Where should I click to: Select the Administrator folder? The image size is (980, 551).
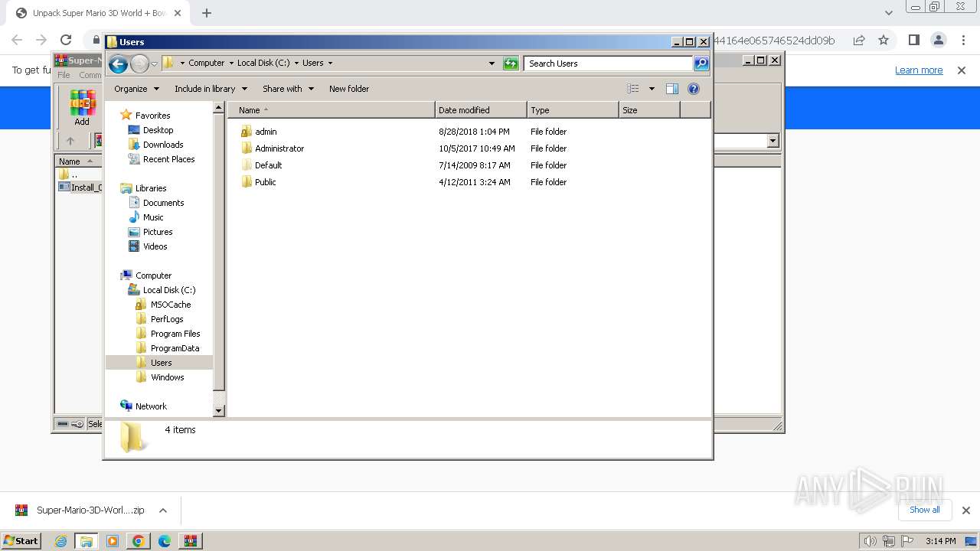tap(279, 148)
